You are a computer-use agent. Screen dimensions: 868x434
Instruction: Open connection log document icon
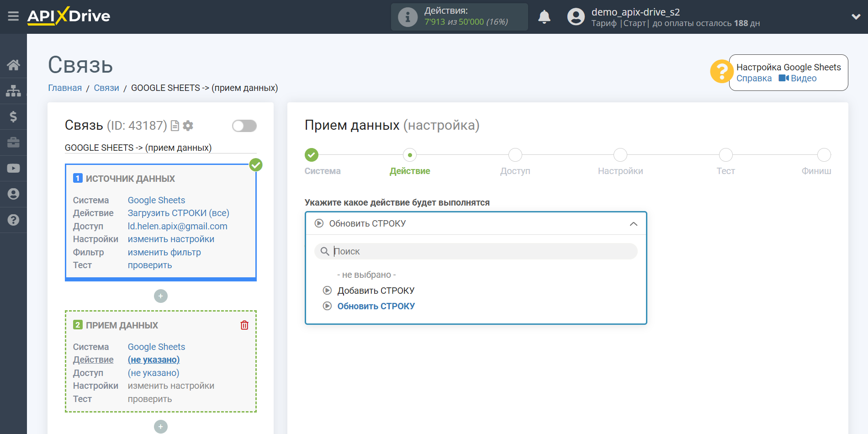coord(175,126)
